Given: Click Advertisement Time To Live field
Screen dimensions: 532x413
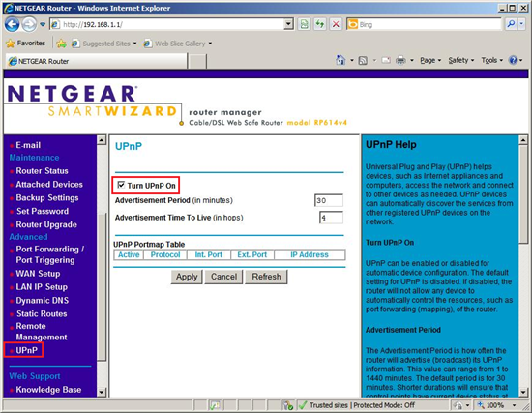Looking at the screenshot, I should point(331,218).
